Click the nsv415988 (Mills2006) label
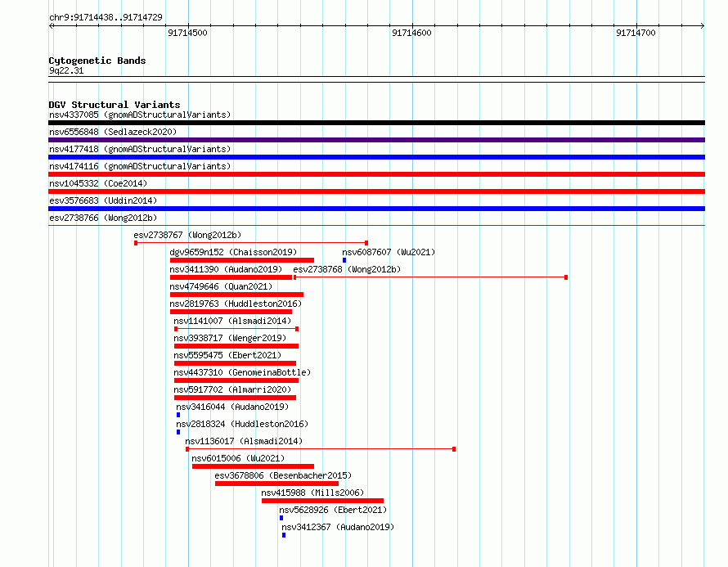Image resolution: width=728 pixels, height=567 pixels. pos(312,493)
